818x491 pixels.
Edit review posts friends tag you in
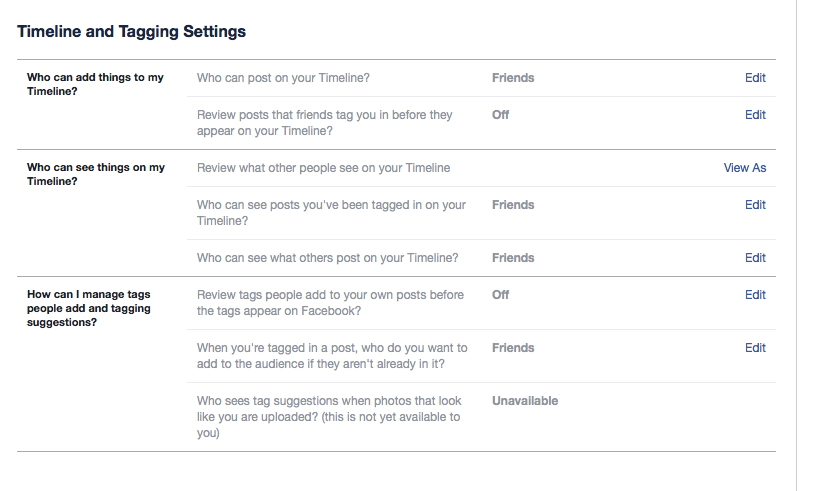pos(755,115)
